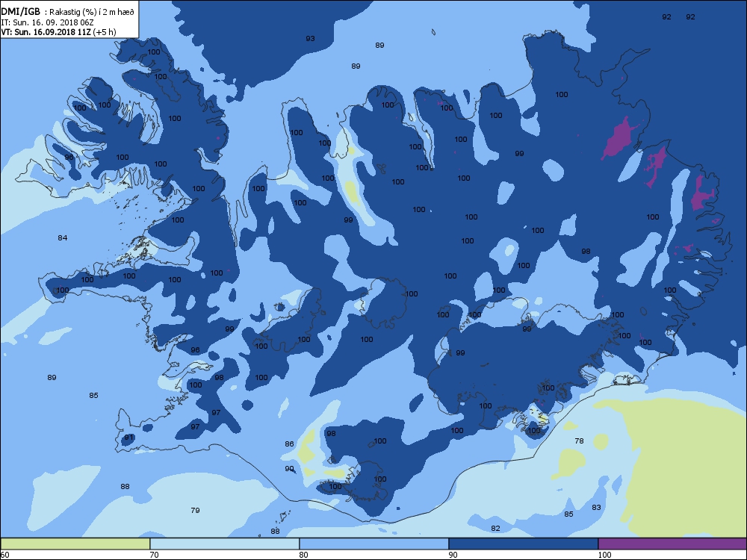Click the '80' label under the legend
This screenshot has height=560, width=747.
click(303, 555)
